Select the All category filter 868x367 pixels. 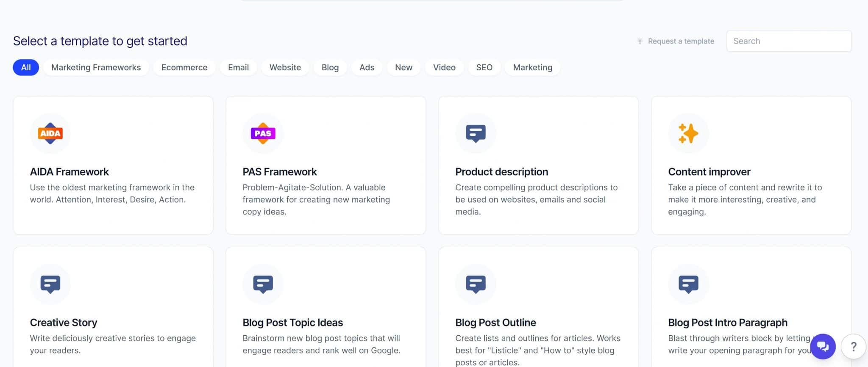26,67
